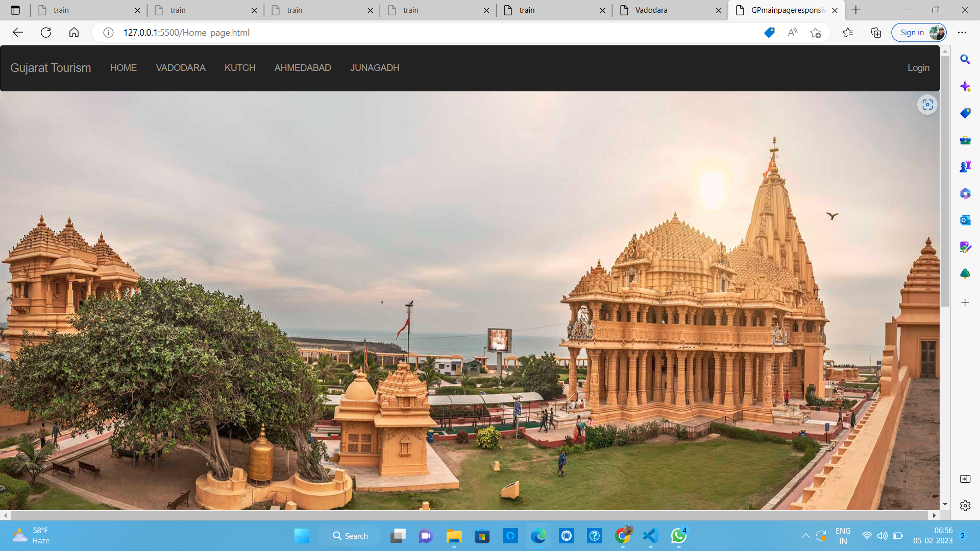Open the VADODARA navigation menu item

pyautogui.click(x=181, y=68)
